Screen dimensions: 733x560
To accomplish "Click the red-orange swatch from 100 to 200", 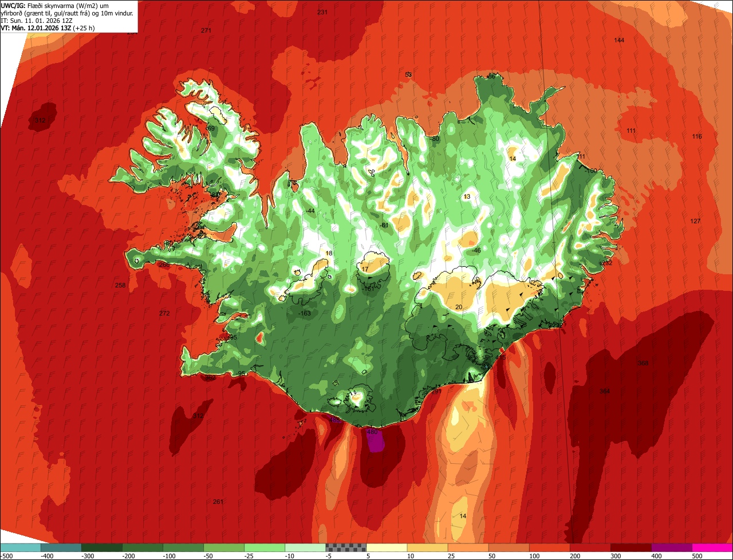I will pos(549,547).
